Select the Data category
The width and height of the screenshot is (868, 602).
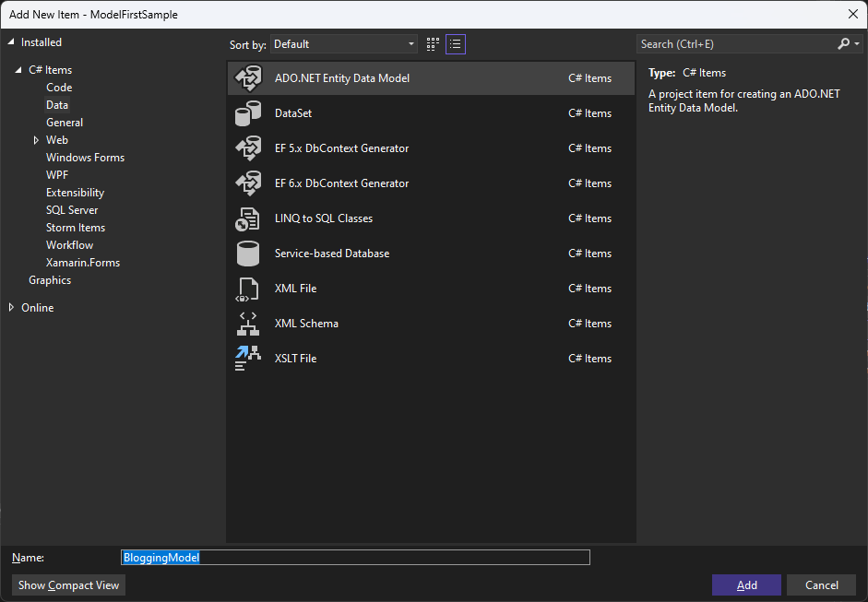[57, 105]
